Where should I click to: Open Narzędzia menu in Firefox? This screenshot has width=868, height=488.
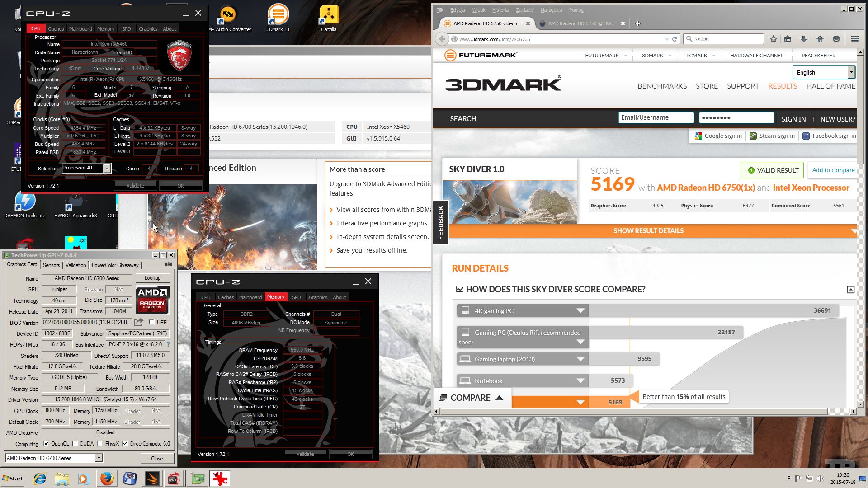coord(551,10)
